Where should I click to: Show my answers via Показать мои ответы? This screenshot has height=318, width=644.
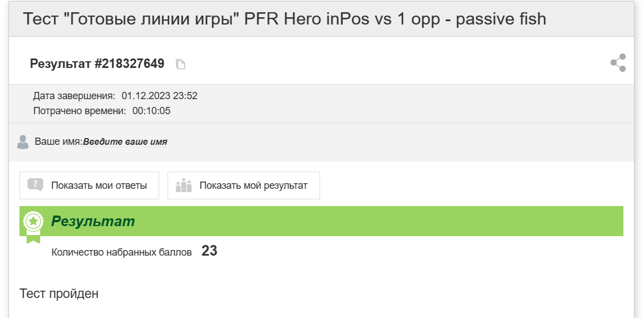tap(89, 185)
